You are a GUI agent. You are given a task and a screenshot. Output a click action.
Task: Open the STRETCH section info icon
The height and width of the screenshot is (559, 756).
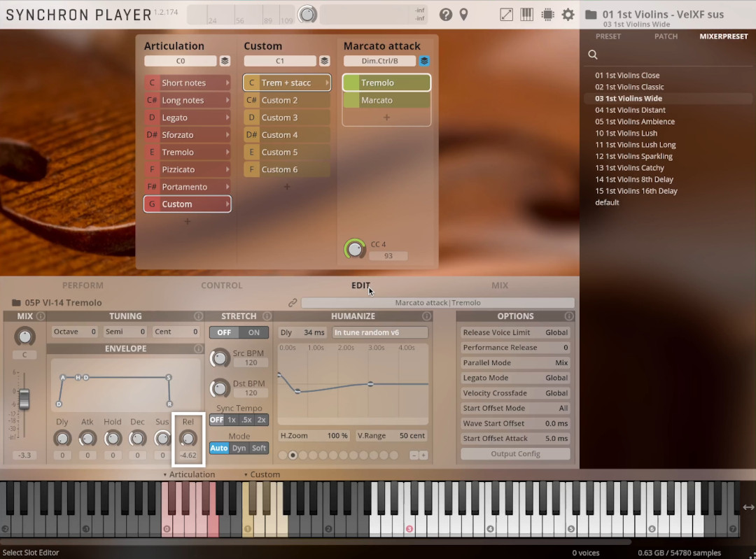pyautogui.click(x=267, y=316)
